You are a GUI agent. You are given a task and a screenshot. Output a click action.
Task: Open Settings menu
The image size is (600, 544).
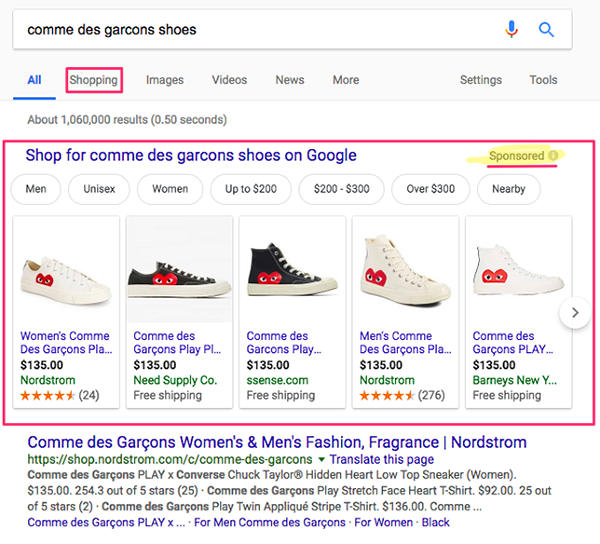481,80
